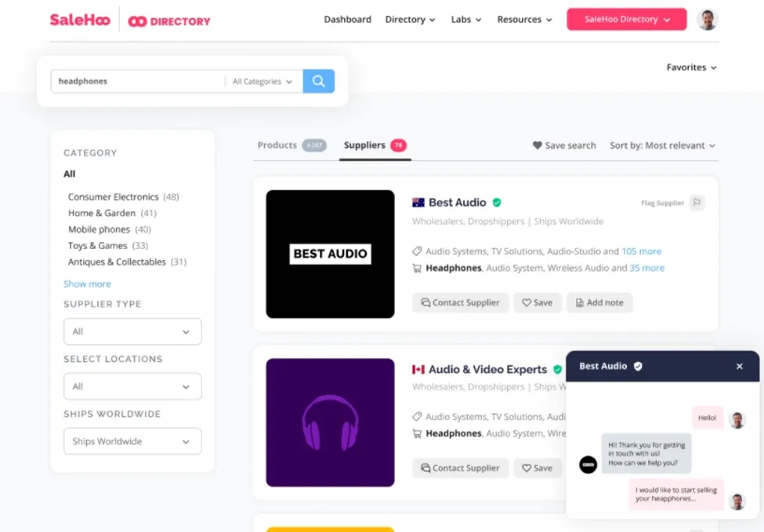This screenshot has width=764, height=532.
Task: Open the Select Locations dropdown
Action: [132, 386]
